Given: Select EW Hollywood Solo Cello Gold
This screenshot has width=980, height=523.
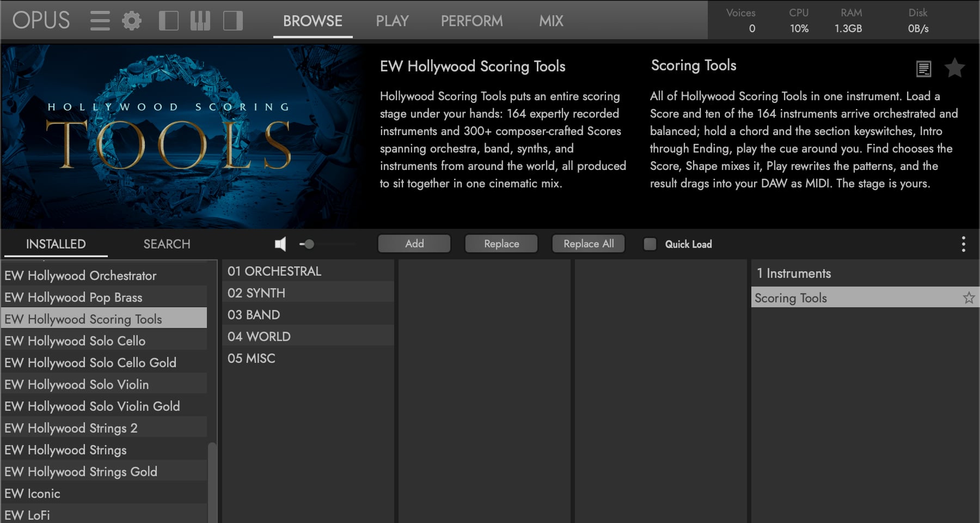Looking at the screenshot, I should (104, 362).
